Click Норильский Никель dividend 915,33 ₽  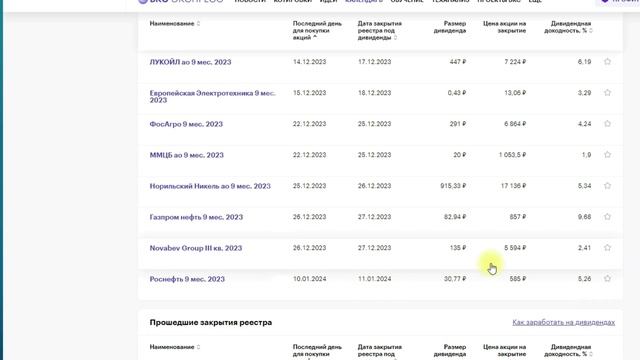tap(453, 186)
